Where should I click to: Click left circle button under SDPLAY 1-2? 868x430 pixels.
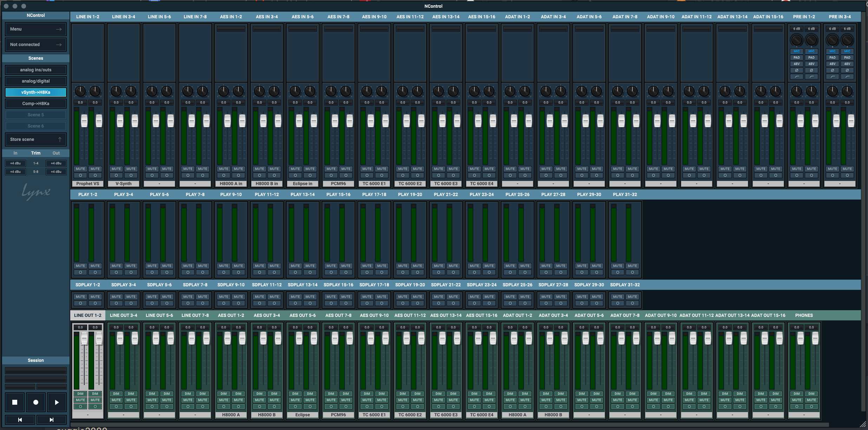click(80, 303)
